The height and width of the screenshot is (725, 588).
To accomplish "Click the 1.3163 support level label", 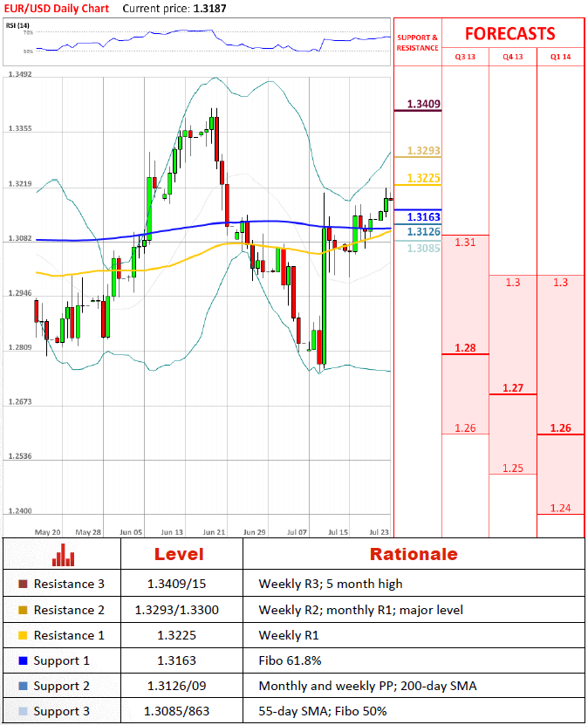I will [x=423, y=217].
